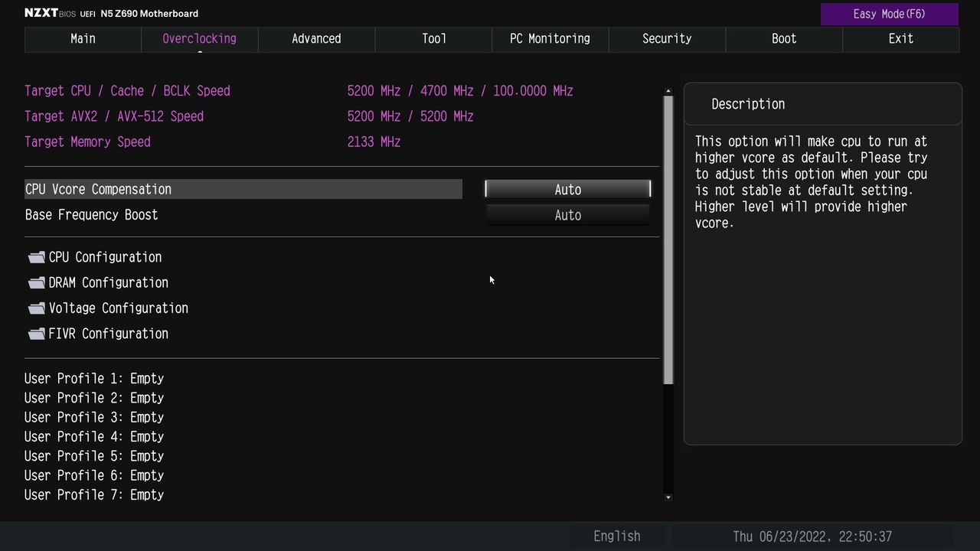Open the FIVR Configuration folder icon

37,334
